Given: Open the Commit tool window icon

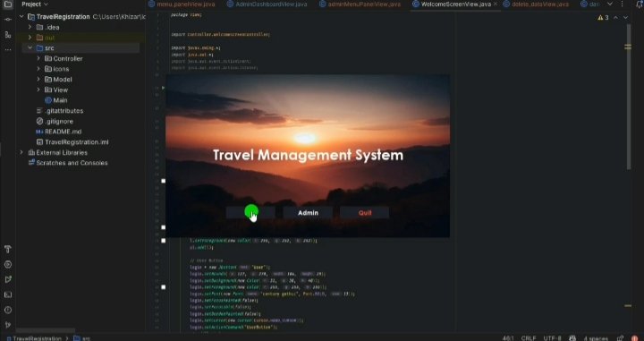Looking at the screenshot, I should (7, 20).
